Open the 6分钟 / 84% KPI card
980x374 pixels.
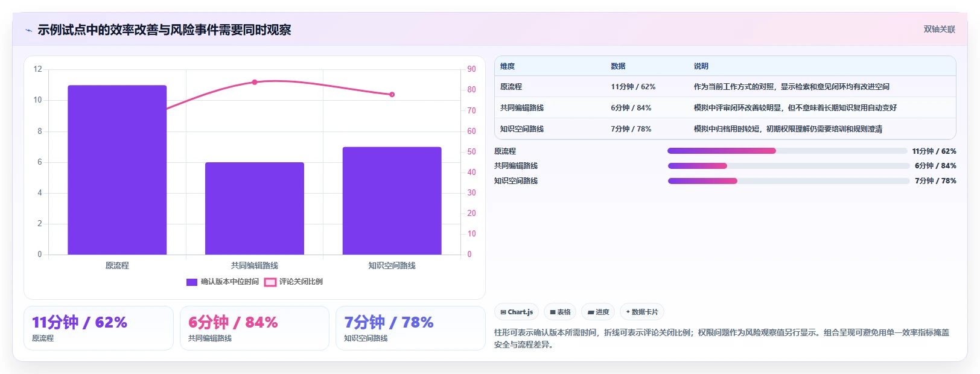coord(255,328)
